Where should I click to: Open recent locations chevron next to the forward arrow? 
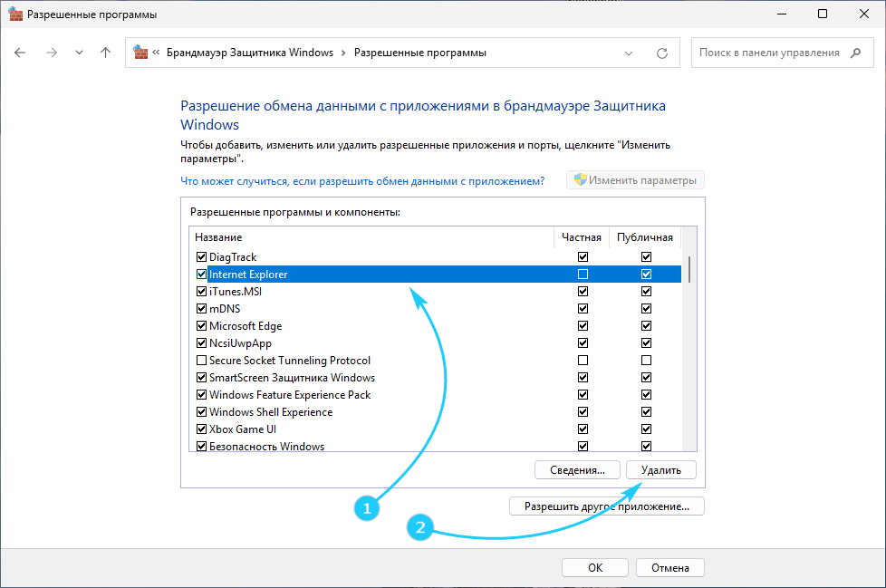[79, 53]
